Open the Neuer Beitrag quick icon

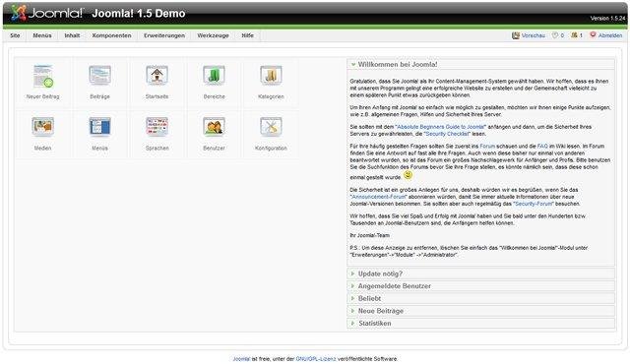(43, 83)
